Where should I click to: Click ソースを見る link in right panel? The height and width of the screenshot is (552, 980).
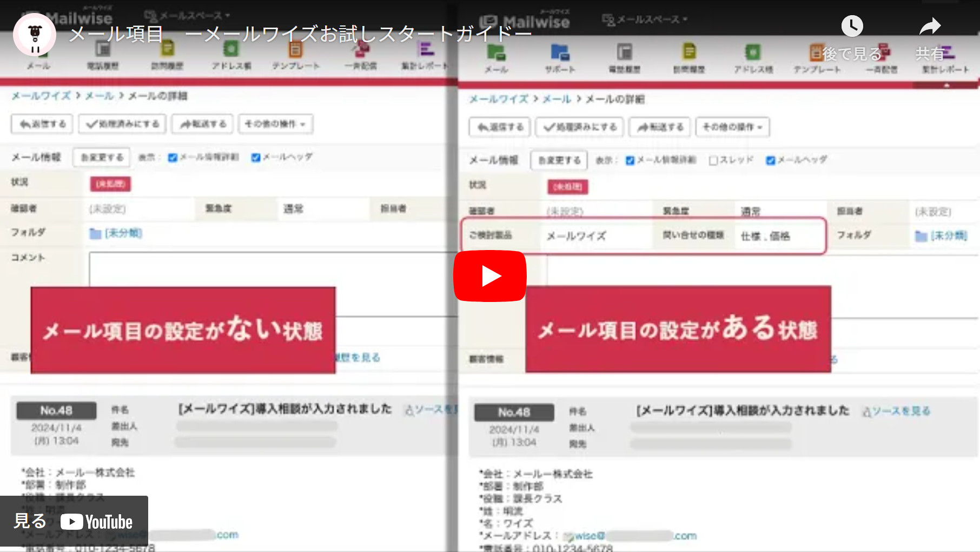(897, 411)
